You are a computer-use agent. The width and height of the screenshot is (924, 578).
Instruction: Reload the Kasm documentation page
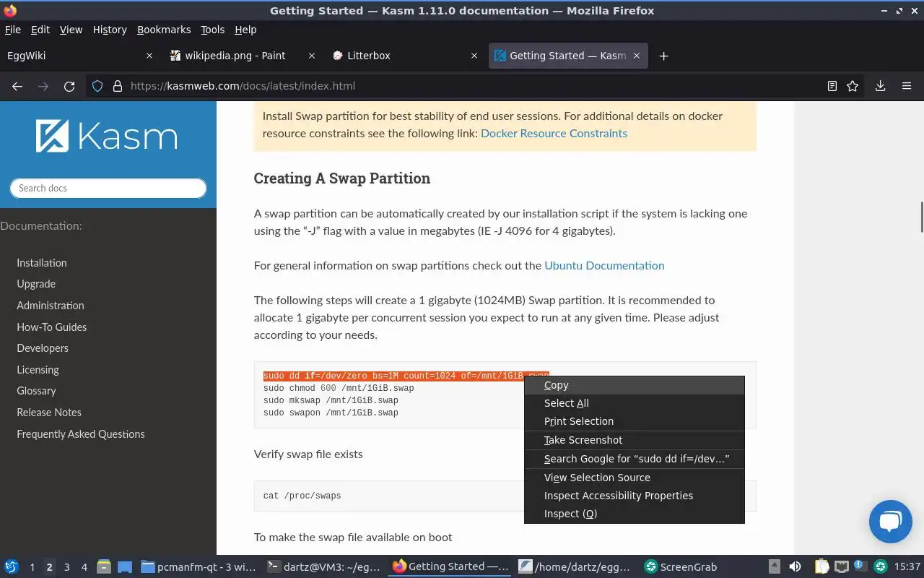69,86
